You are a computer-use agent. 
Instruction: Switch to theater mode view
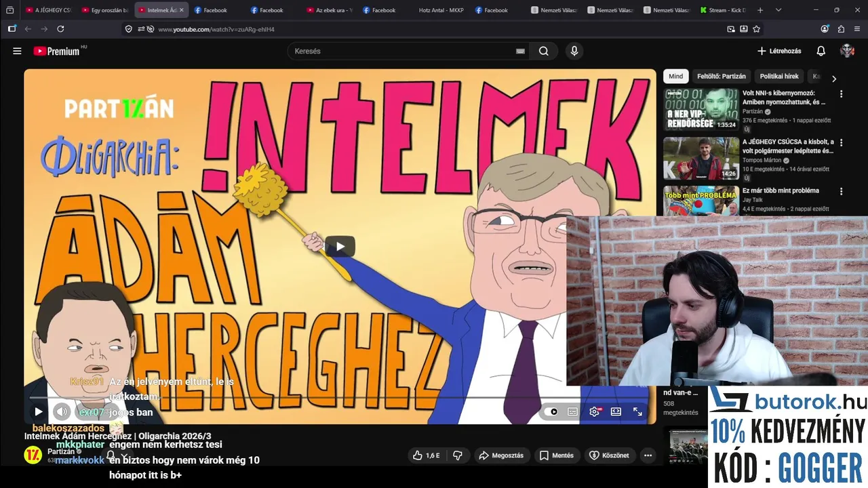coord(616,411)
